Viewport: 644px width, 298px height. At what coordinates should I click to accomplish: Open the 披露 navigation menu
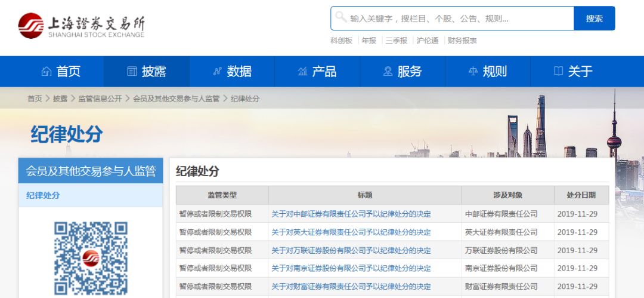pos(147,72)
